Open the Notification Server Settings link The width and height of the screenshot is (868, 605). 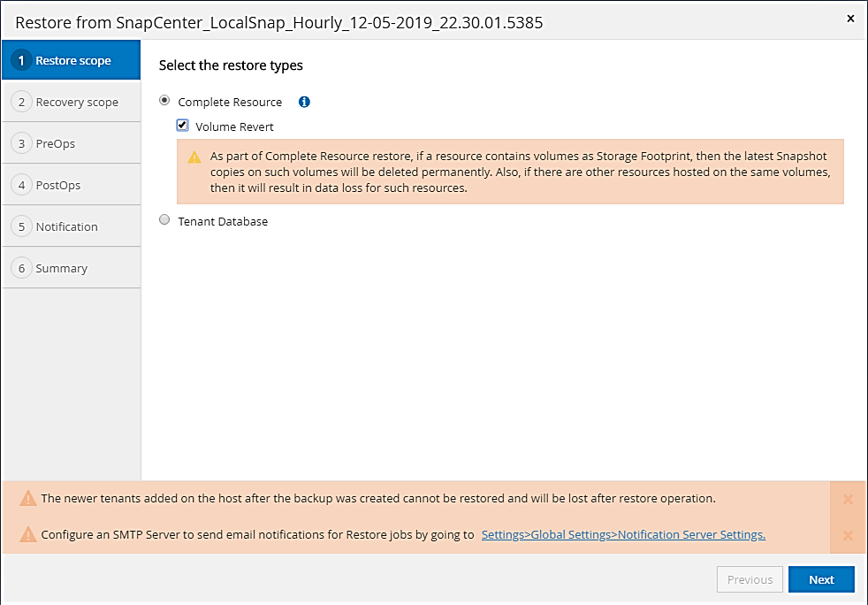[623, 535]
